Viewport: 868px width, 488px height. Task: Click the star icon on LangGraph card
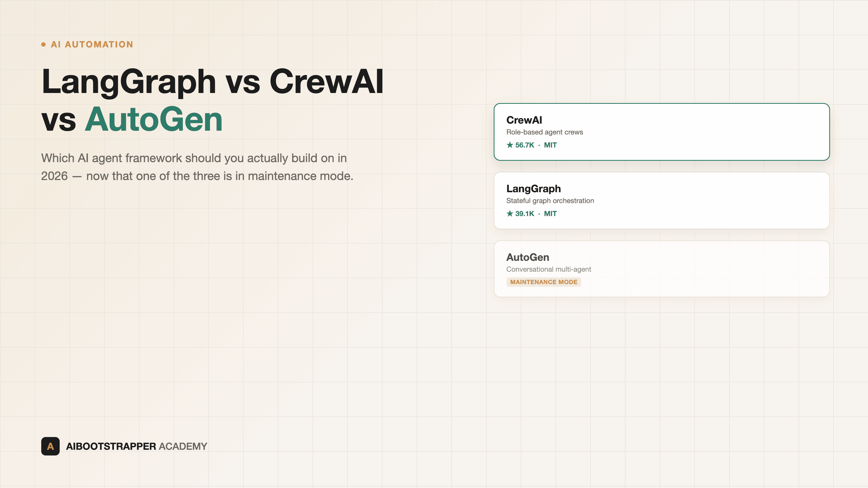[510, 214]
